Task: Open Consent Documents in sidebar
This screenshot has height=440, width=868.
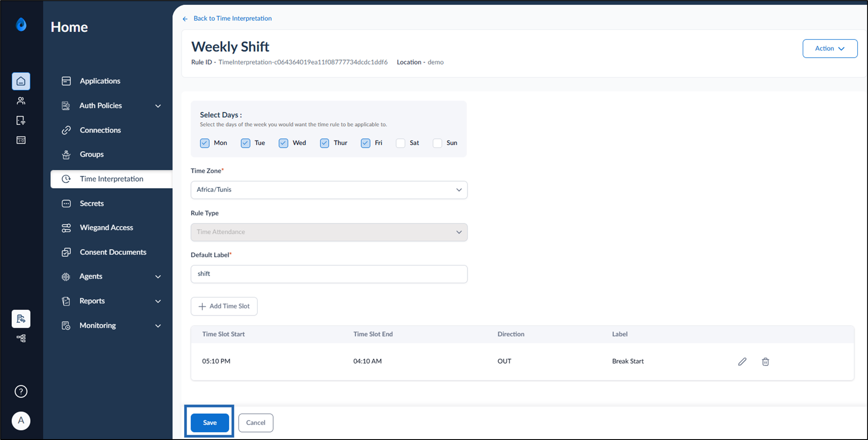Action: point(113,252)
